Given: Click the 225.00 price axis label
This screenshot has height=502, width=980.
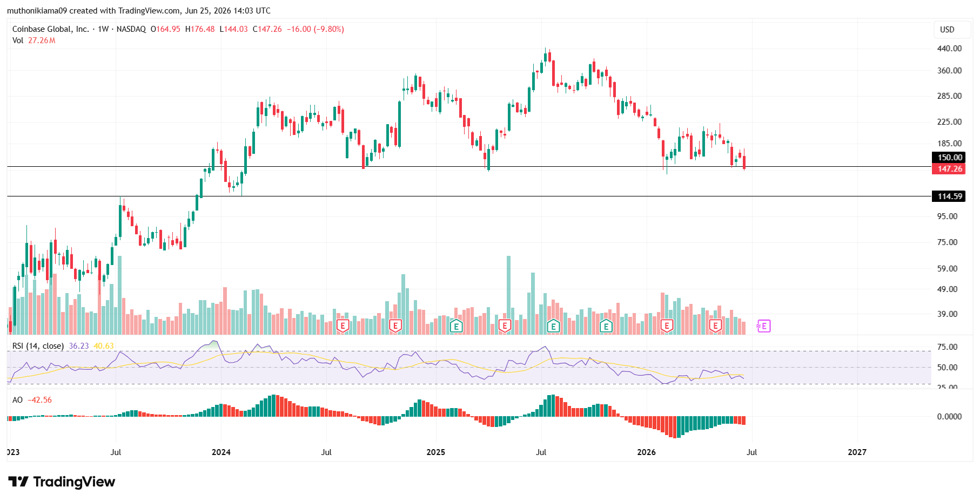Looking at the screenshot, I should tap(949, 122).
